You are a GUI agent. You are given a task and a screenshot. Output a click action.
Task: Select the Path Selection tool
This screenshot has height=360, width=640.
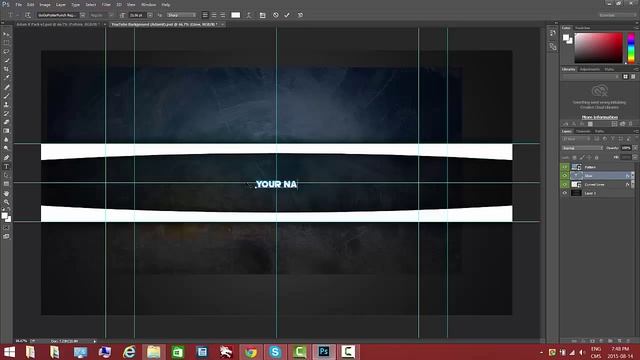7,175
